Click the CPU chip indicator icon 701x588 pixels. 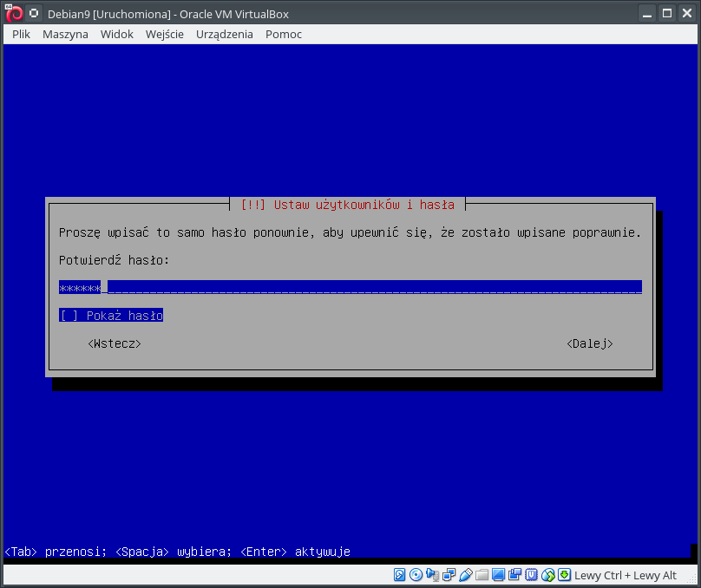click(531, 575)
